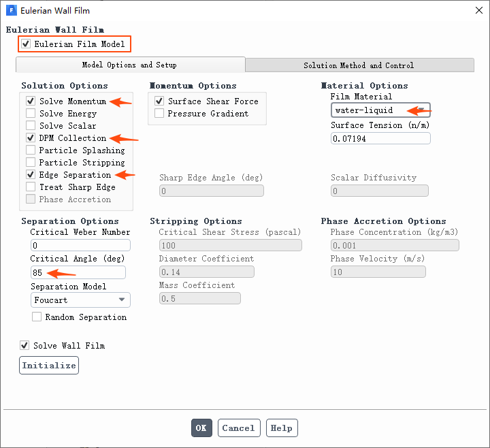
Task: Uncheck the Solve Wall Film box
Action: [25, 346]
